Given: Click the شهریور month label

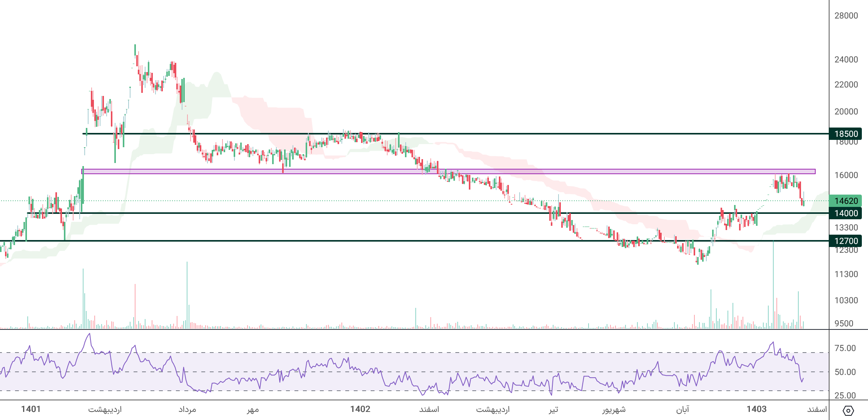Looking at the screenshot, I should [614, 409].
